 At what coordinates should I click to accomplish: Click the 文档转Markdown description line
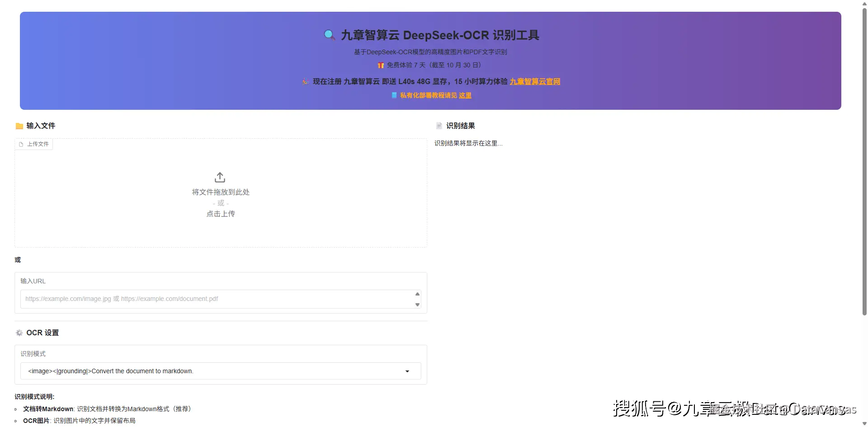[x=108, y=409]
